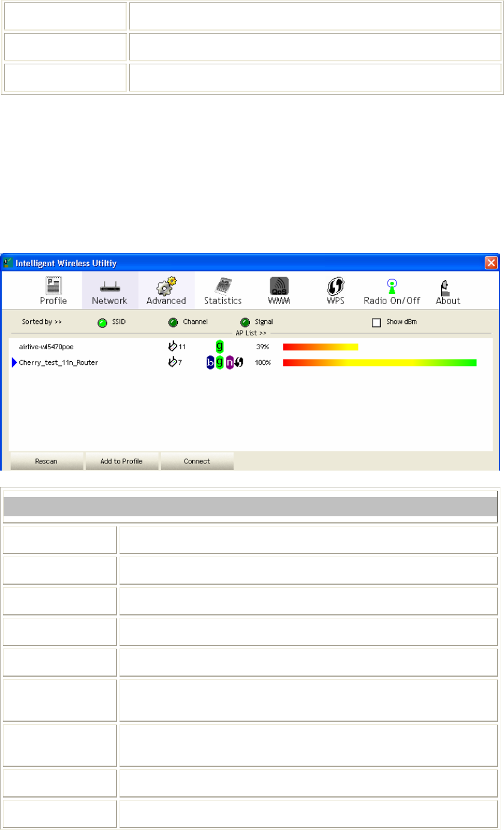Click the channel 11 antenna icon
The image size is (504, 830).
[173, 346]
